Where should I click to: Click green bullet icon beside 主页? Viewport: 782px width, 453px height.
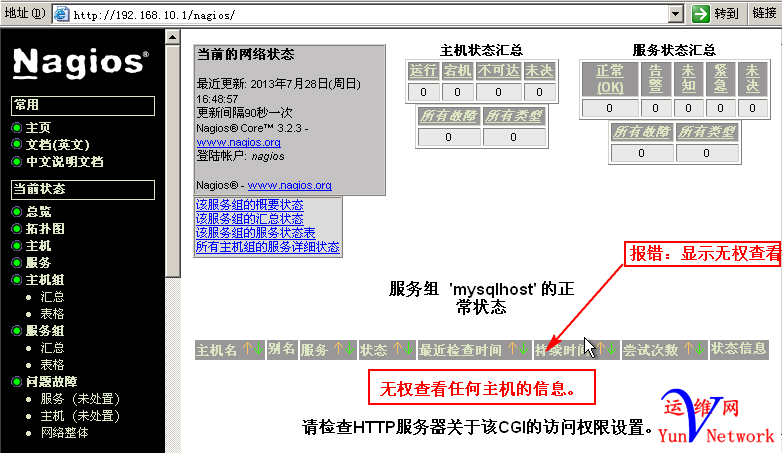click(16, 128)
